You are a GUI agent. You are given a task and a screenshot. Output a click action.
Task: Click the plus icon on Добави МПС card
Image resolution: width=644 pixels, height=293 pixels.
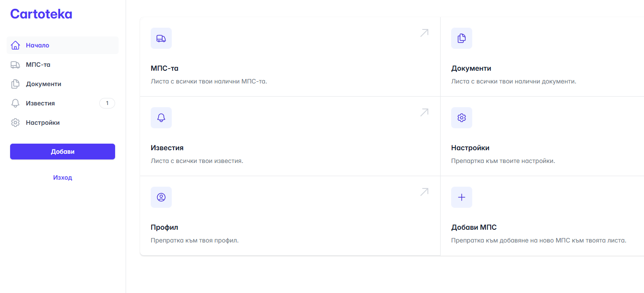(462, 197)
